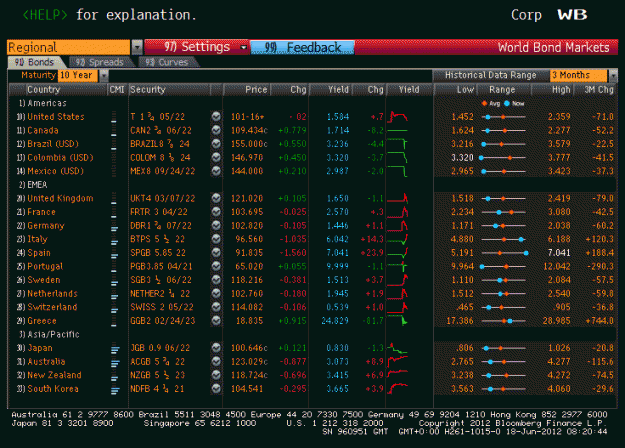This screenshot has height=448, width=625.
Task: Open the 20) United Kingdom row
Action: point(312,198)
